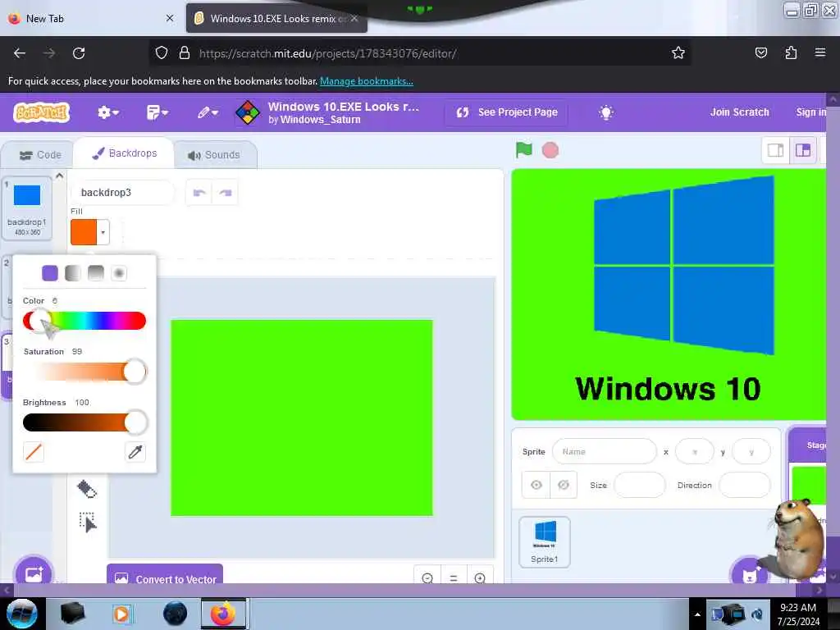The width and height of the screenshot is (840, 630).
Task: Click the sprite Direction field
Action: [x=745, y=485]
